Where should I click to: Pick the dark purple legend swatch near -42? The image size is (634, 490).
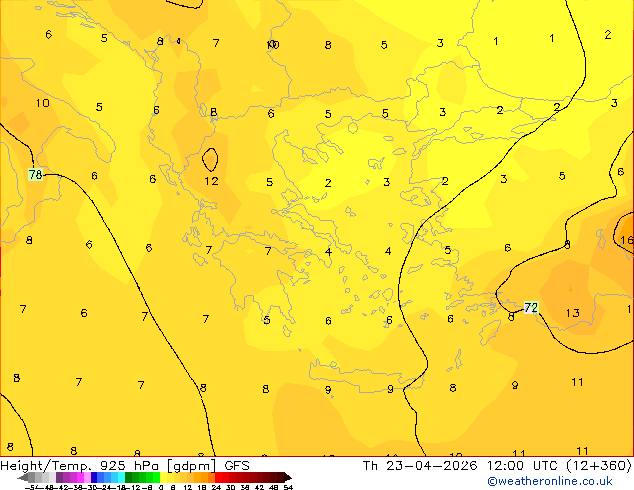tap(59, 478)
